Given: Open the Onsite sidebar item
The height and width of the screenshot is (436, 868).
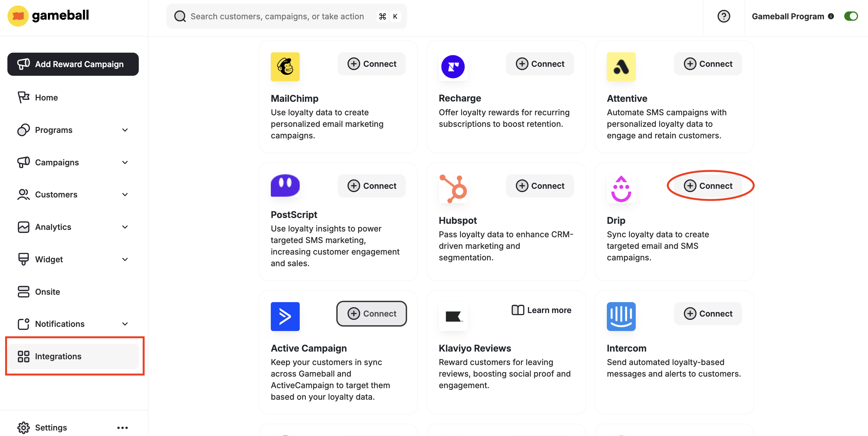Looking at the screenshot, I should point(47,292).
